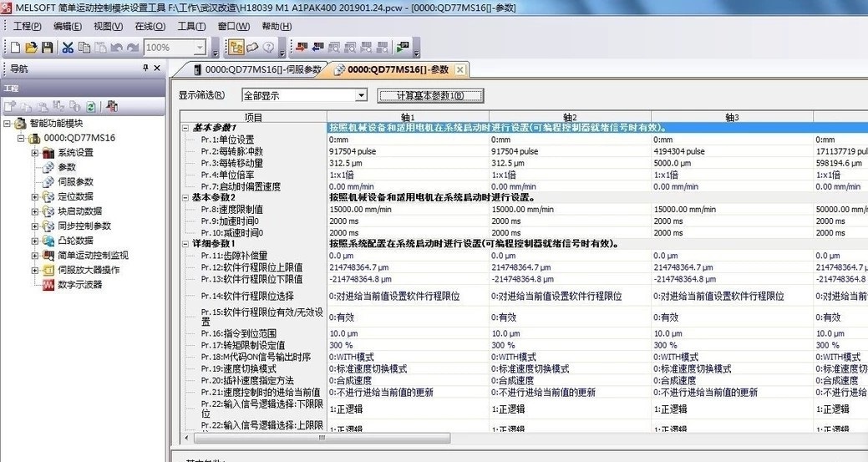This screenshot has width=868, height=462.
Task: Expand the 定位数据 tree node
Action: point(35,197)
